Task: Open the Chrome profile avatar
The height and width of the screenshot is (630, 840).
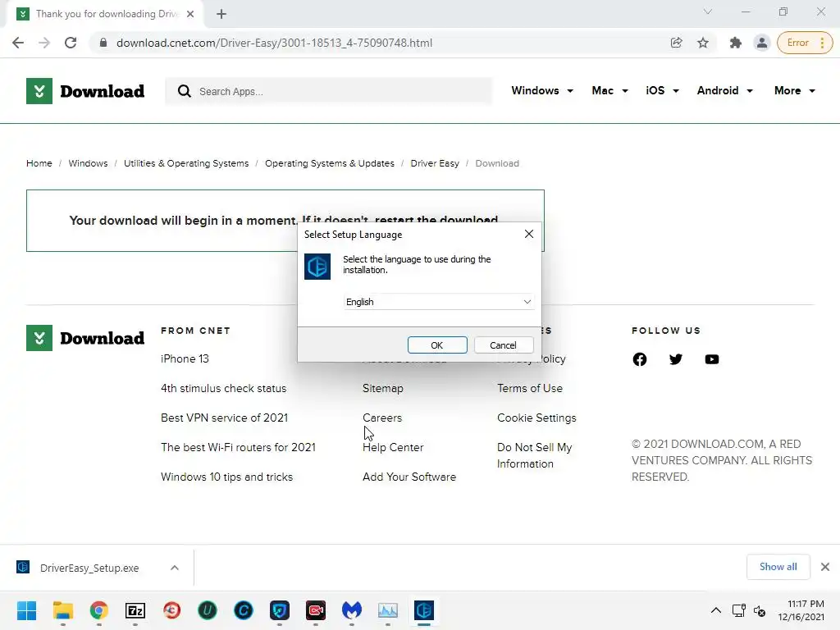Action: click(761, 43)
